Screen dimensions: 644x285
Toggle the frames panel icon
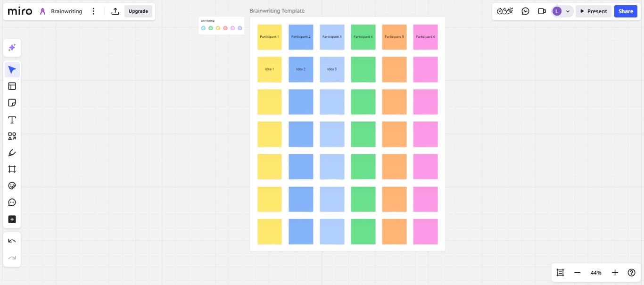[x=560, y=273]
